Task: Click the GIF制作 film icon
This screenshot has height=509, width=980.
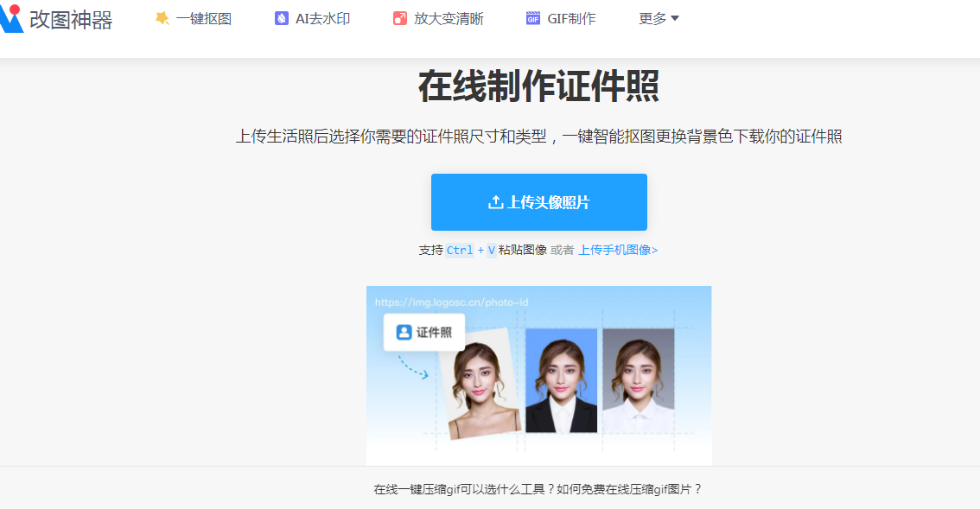Action: [533, 19]
